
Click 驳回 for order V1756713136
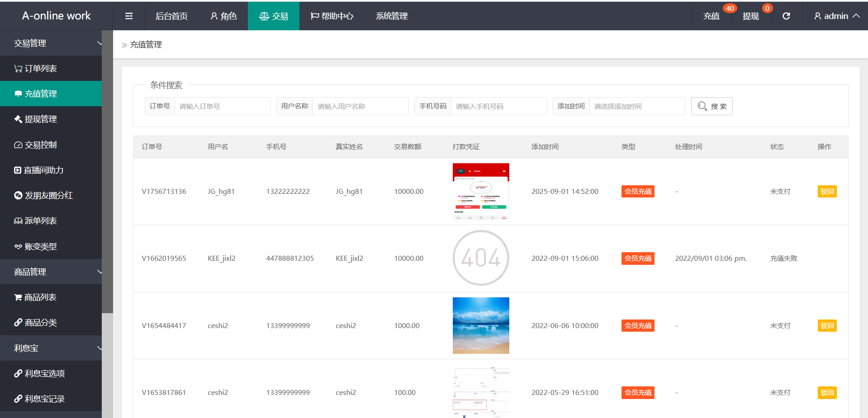827,192
